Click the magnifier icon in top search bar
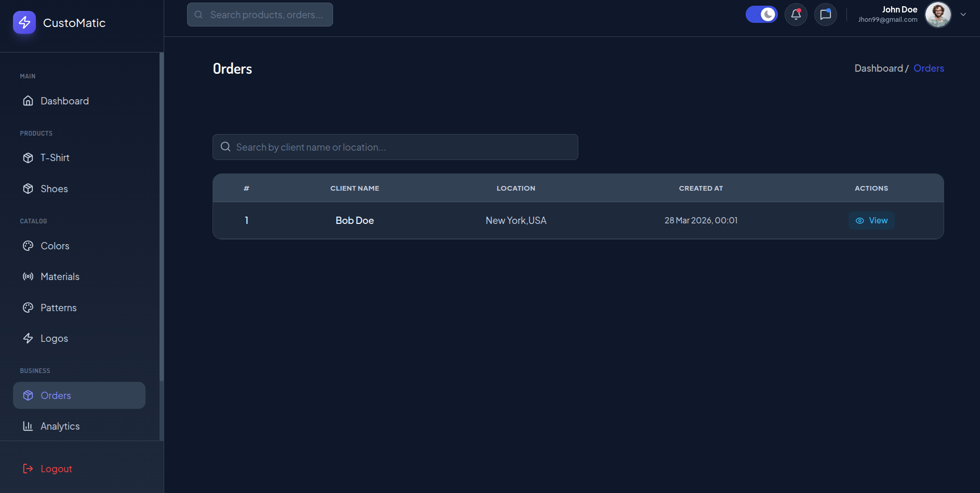The width and height of the screenshot is (980, 493). pyautogui.click(x=198, y=15)
